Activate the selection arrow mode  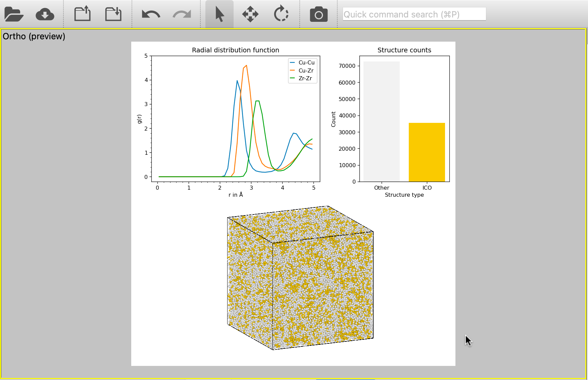(x=219, y=14)
